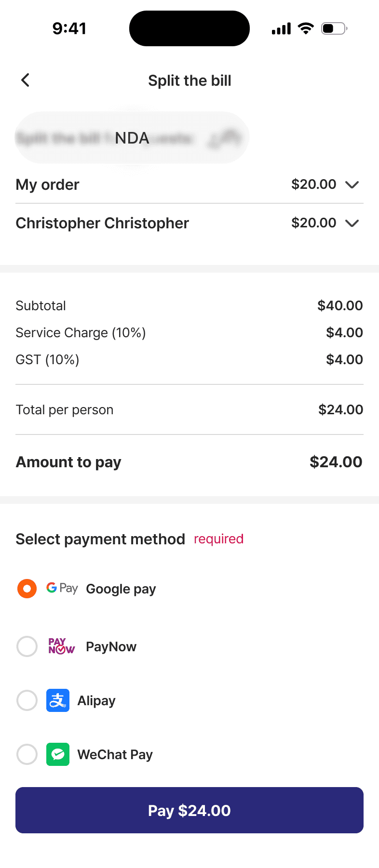
Task: Tap the cellular signal bars icon
Action: coord(281,29)
